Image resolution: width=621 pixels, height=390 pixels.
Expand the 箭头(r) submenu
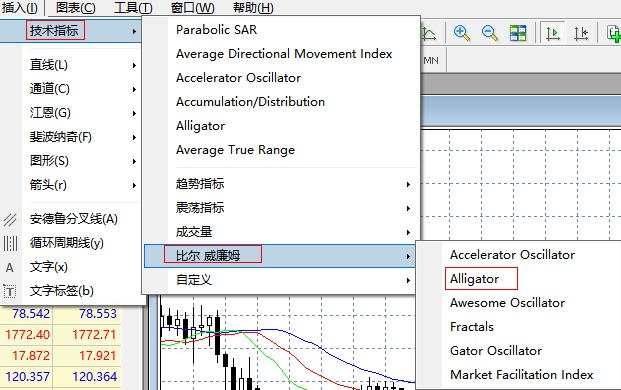tap(82, 185)
